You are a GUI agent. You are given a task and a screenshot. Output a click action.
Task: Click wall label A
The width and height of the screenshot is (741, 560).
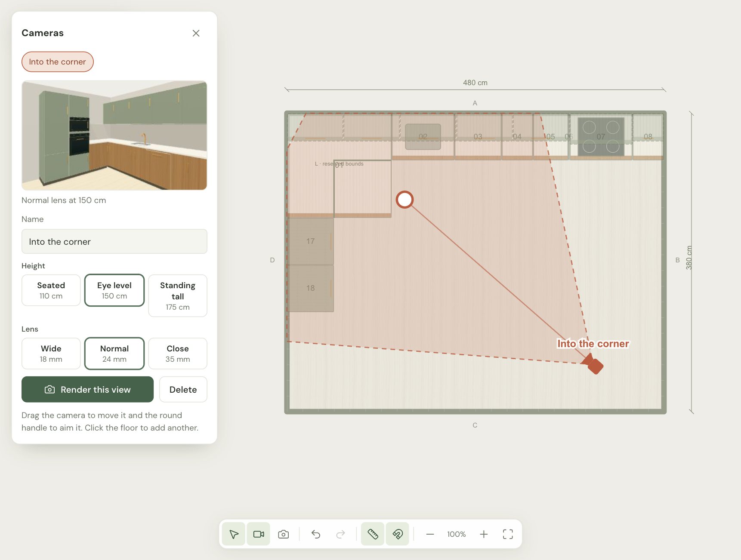click(475, 103)
